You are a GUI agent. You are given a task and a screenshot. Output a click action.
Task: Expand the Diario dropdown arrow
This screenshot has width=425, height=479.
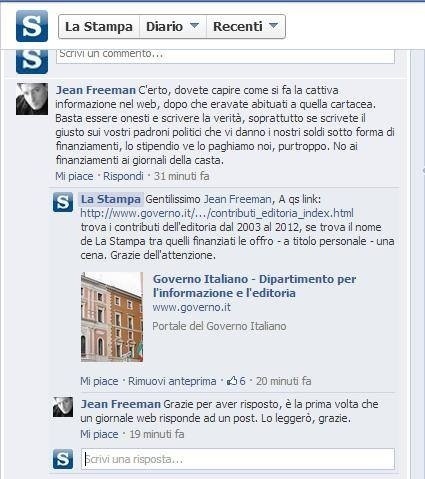[x=194, y=25]
